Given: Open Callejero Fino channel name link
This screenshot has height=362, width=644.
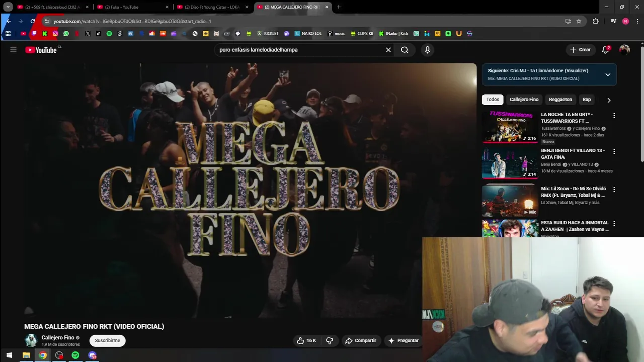Looking at the screenshot, I should click(x=58, y=338).
